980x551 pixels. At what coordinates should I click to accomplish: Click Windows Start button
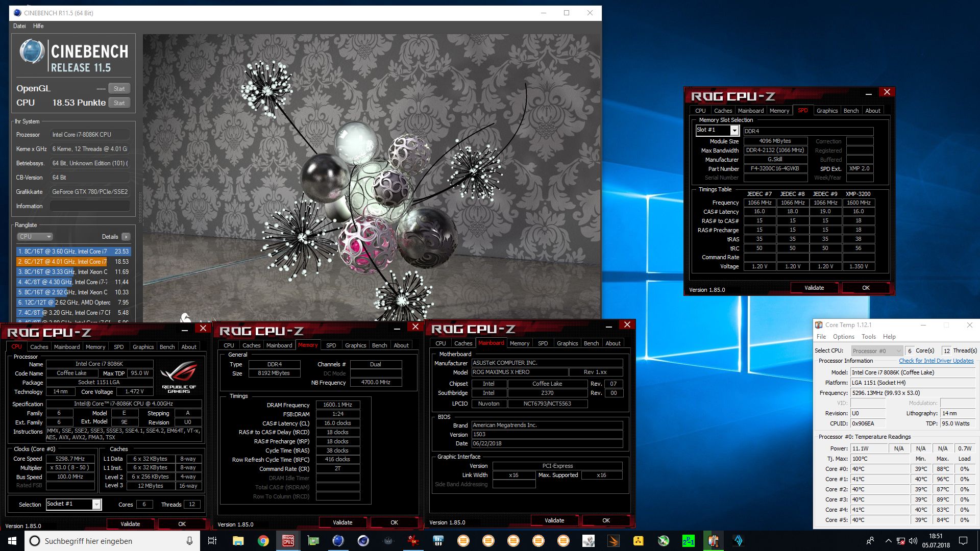coord(12,541)
